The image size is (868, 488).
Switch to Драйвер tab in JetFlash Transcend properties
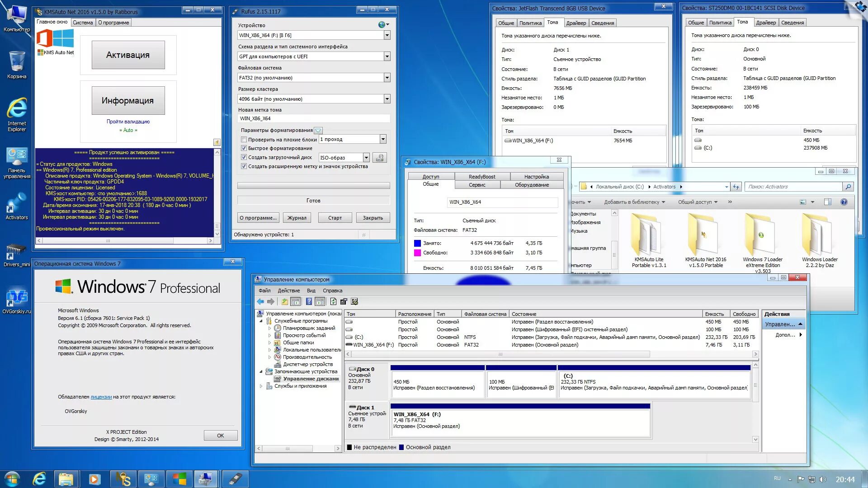point(576,23)
